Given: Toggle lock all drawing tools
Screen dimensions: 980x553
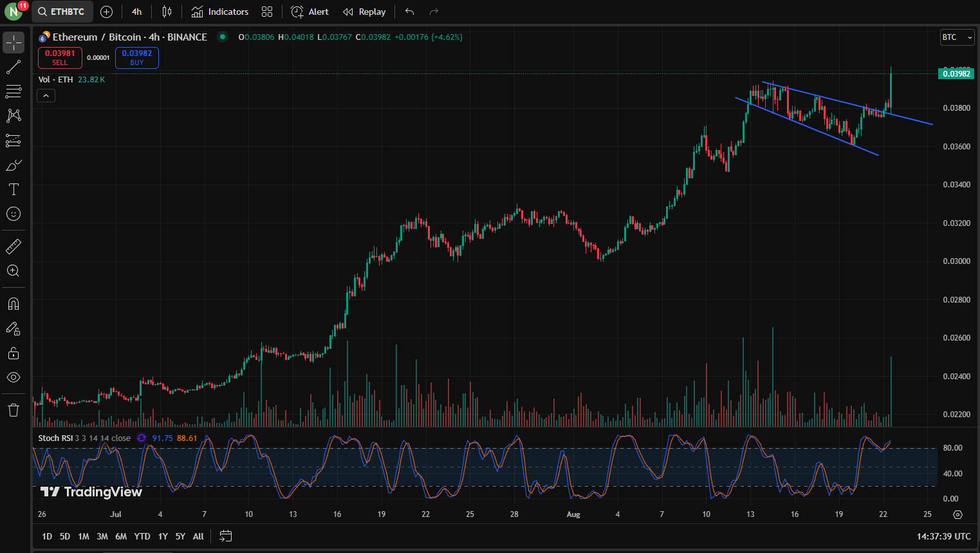Looking at the screenshot, I should tap(14, 353).
